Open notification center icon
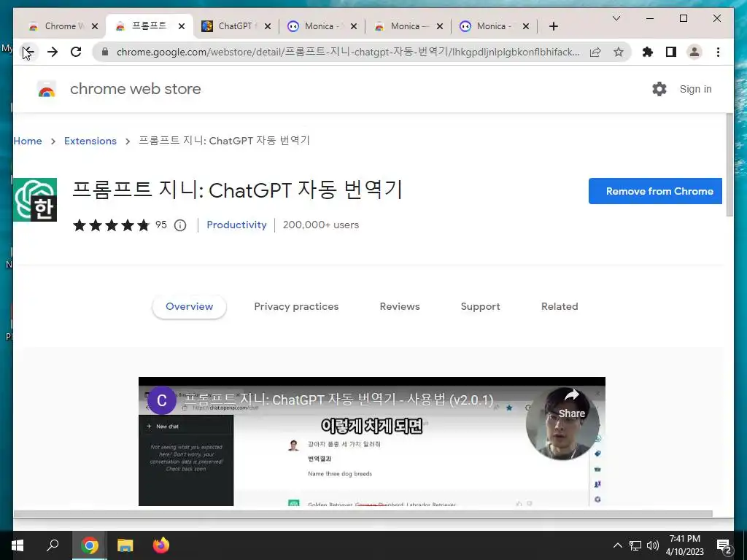The width and height of the screenshot is (747, 560). click(x=724, y=546)
